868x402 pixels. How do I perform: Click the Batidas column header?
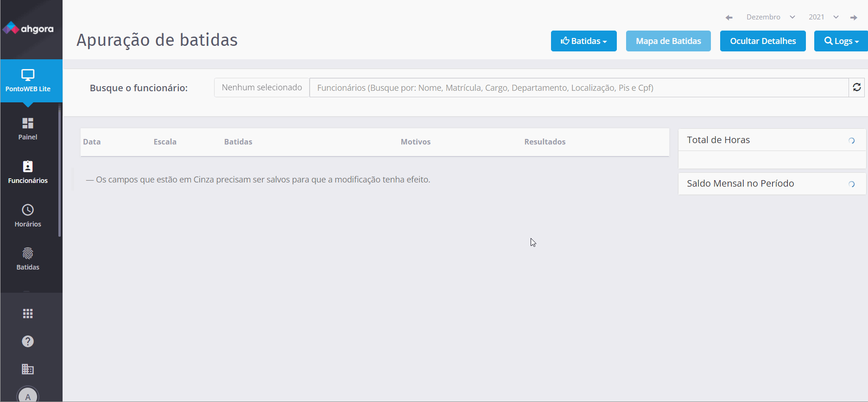(238, 142)
